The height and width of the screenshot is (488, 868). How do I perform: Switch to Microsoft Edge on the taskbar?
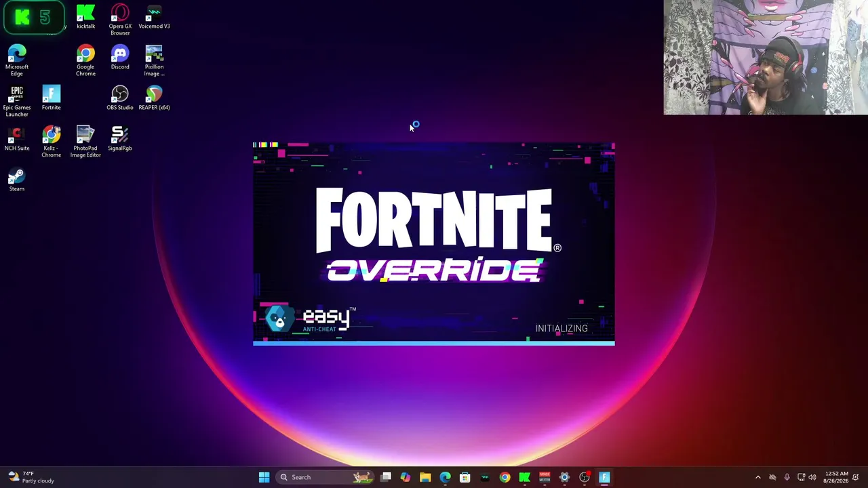click(445, 477)
